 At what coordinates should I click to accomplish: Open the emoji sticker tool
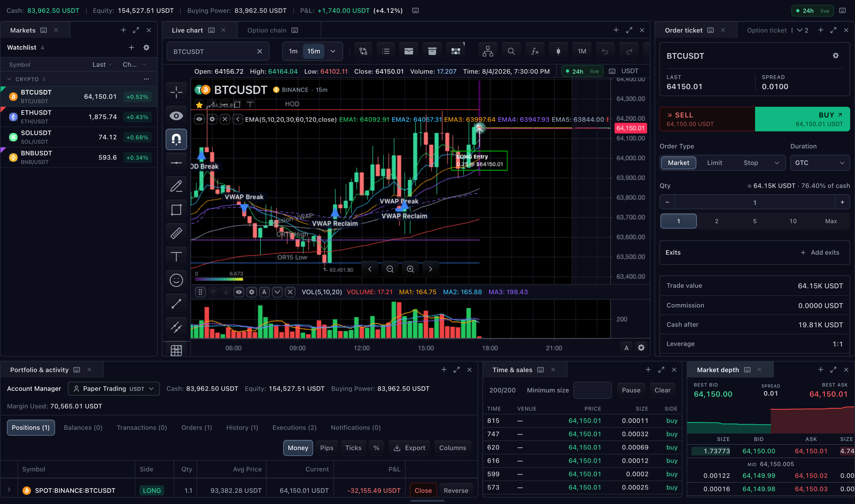tap(176, 280)
